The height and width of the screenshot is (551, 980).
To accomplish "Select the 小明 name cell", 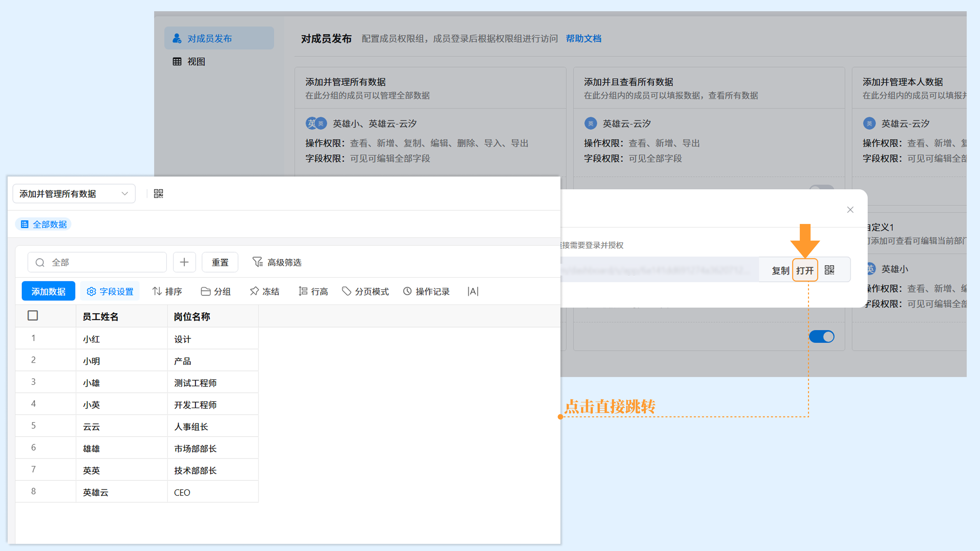I will pyautogui.click(x=122, y=360).
